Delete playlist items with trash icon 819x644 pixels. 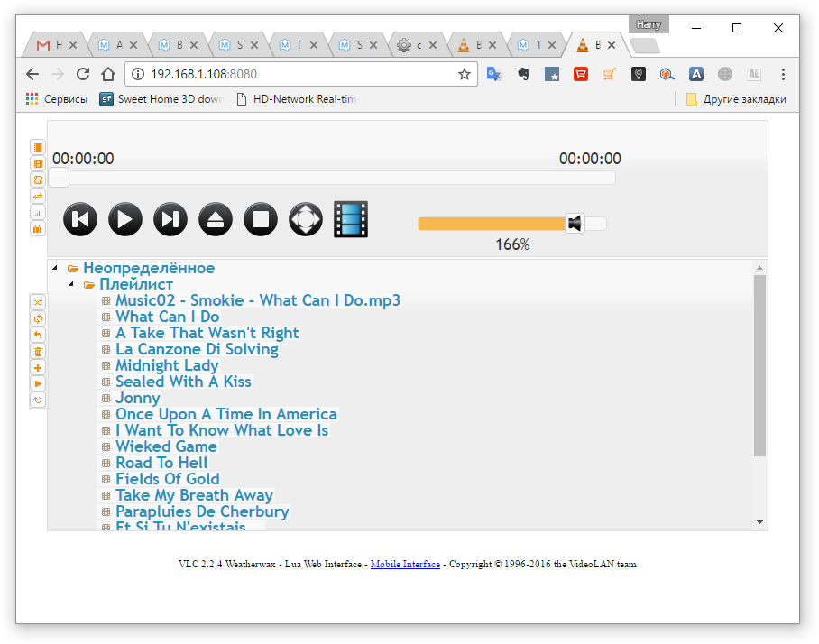[38, 351]
